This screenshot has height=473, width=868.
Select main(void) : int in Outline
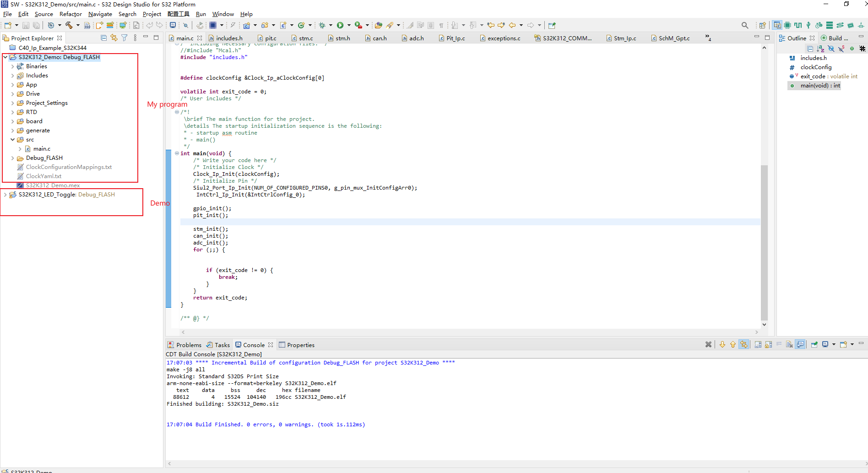pos(819,86)
